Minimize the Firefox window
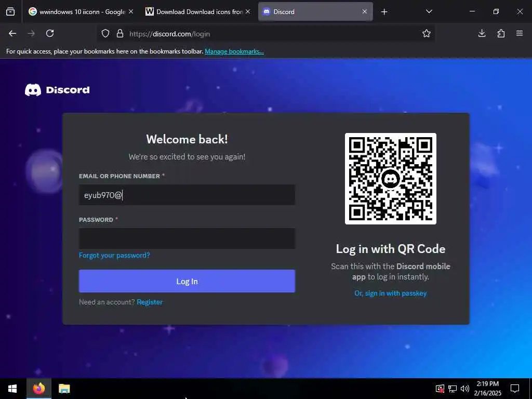The image size is (532, 399). pos(472,11)
